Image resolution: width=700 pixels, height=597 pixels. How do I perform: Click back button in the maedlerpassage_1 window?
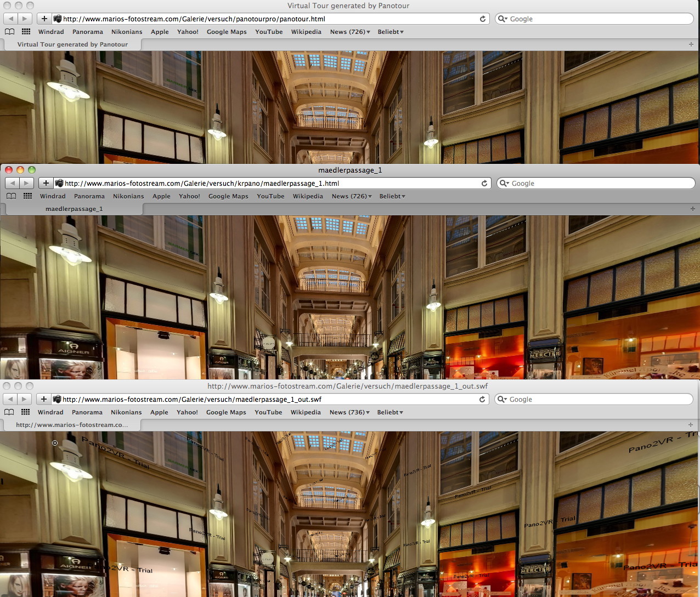pos(12,183)
